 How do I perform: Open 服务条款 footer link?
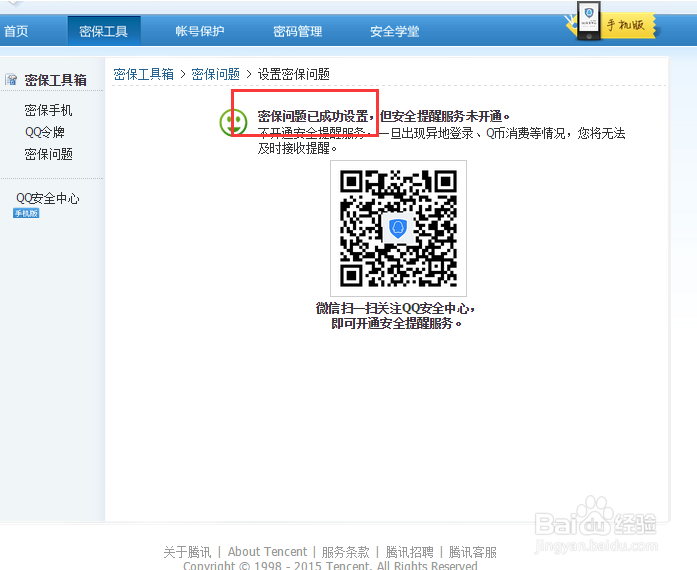tap(345, 552)
